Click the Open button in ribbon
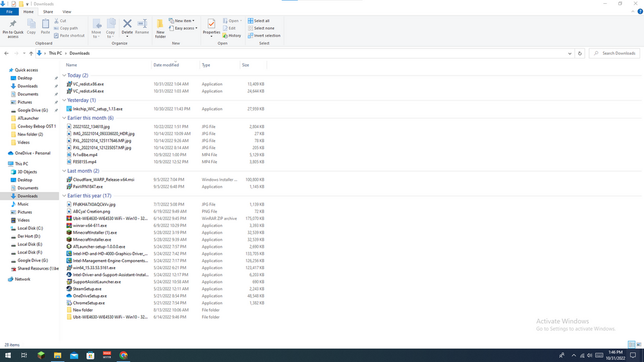This screenshot has height=362, width=644. (232, 21)
